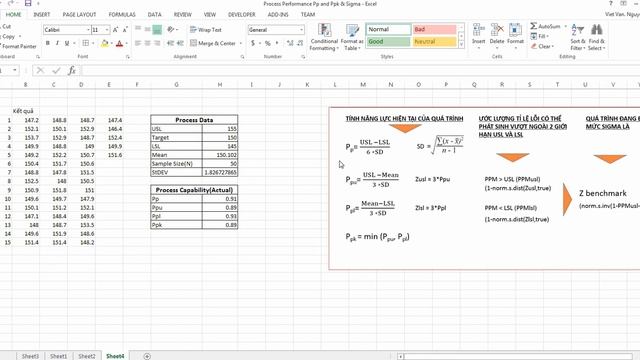
Task: Open the PAGE LAYOUT tab
Action: pos(79,15)
